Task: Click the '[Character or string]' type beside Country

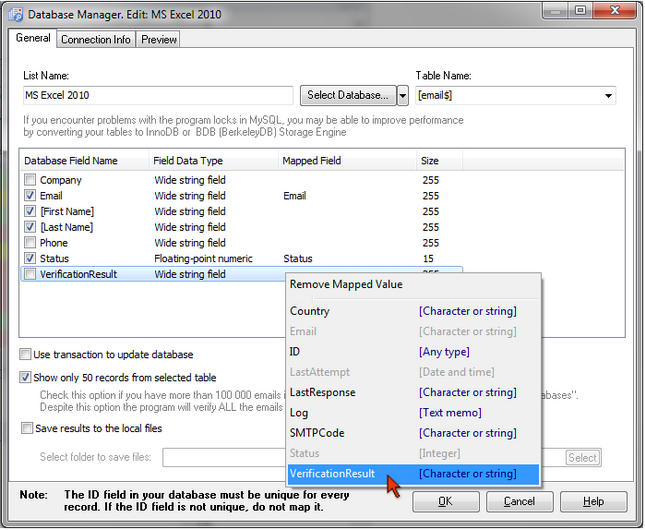Action: pyautogui.click(x=468, y=311)
